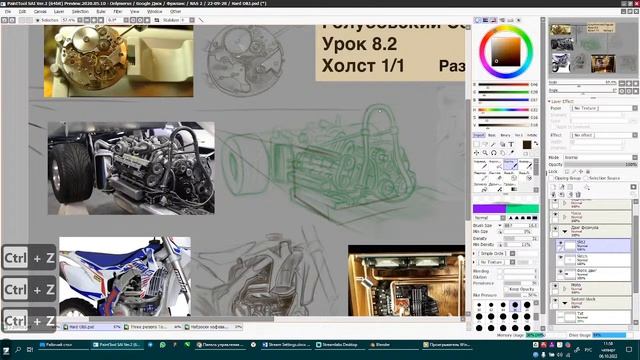
Task: Hide the Skt2 layer
Action: (560, 243)
